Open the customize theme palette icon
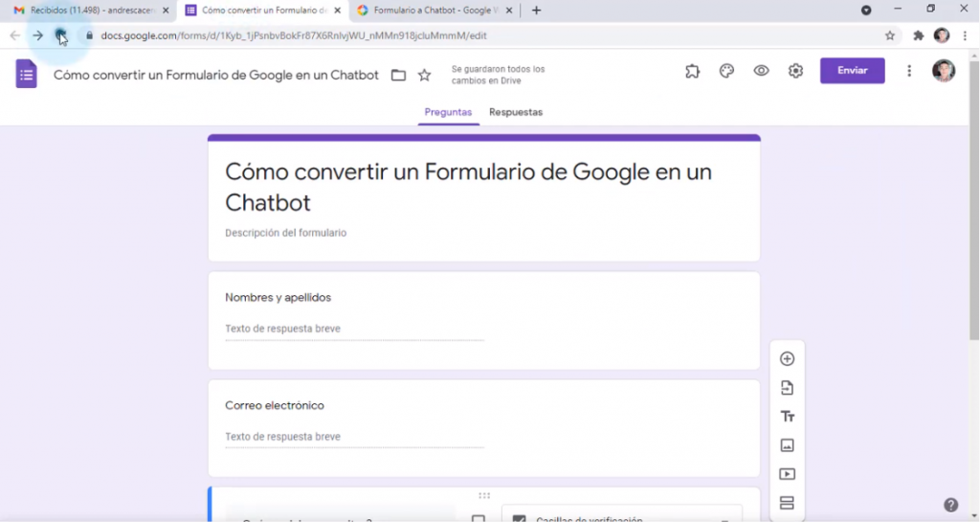 [726, 71]
